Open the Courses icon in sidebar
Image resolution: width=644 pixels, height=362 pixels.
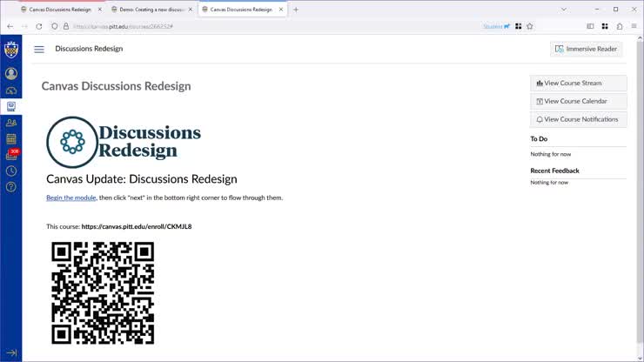coord(11,107)
